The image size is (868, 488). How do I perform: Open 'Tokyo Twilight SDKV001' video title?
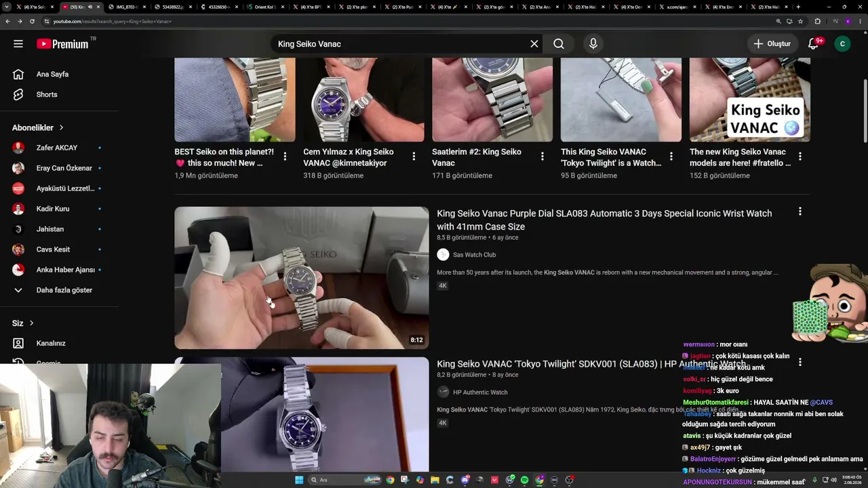coord(591,364)
